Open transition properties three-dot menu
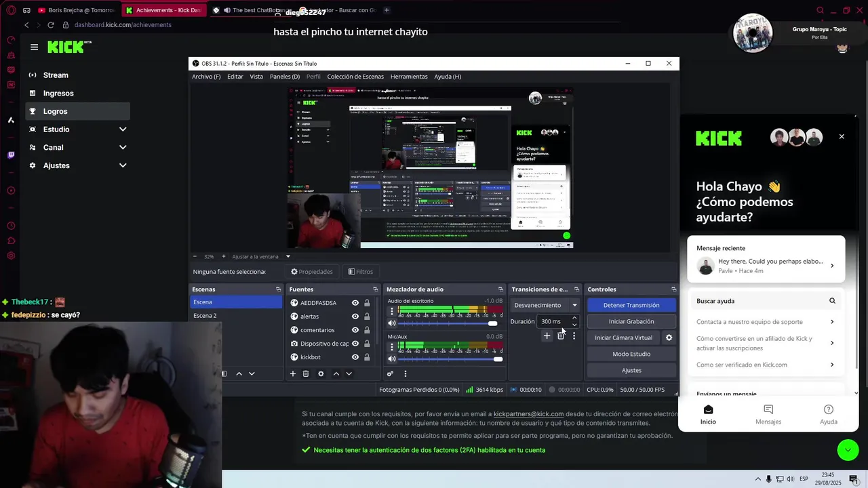Screen dimensions: 868x488 (574, 335)
